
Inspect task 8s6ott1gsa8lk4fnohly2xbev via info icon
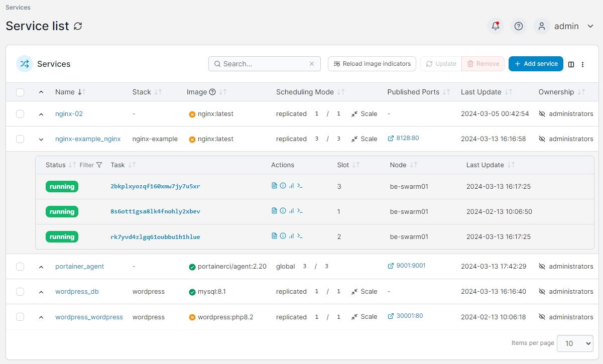coord(283,211)
